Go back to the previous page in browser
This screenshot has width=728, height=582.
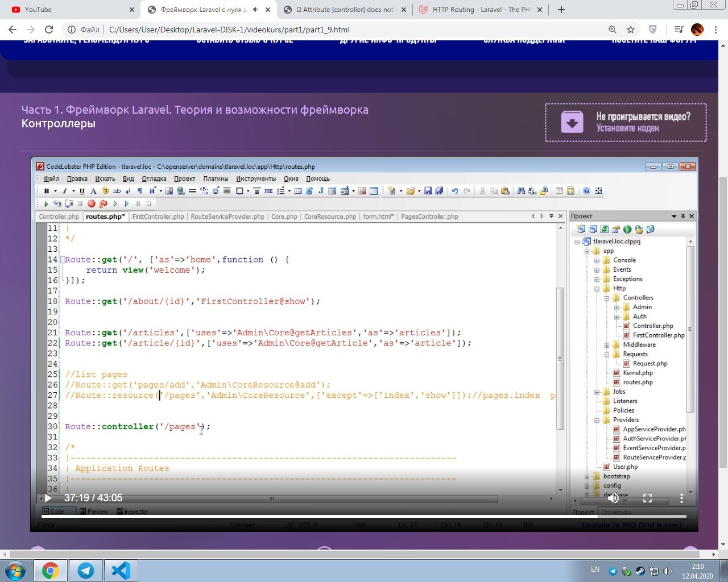pyautogui.click(x=13, y=30)
